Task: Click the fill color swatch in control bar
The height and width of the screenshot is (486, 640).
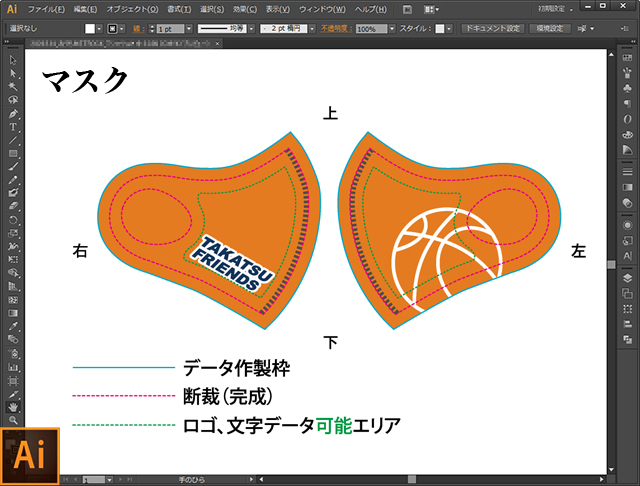Action: click(90, 29)
